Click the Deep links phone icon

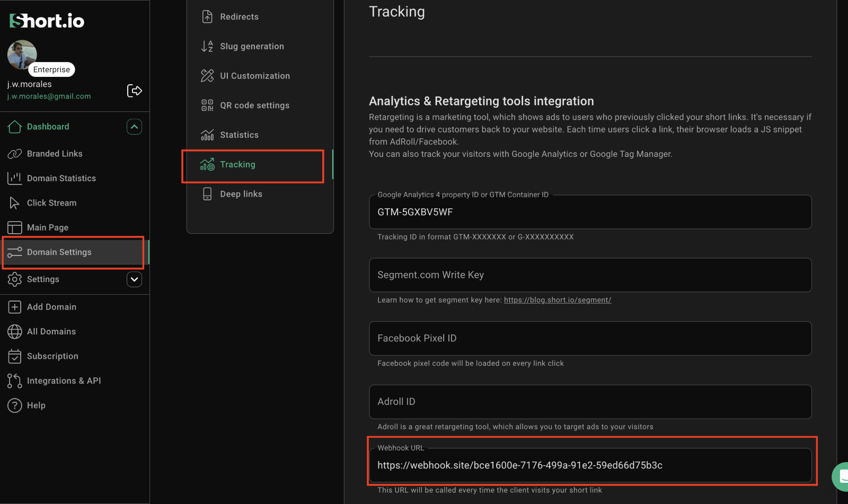point(207,194)
